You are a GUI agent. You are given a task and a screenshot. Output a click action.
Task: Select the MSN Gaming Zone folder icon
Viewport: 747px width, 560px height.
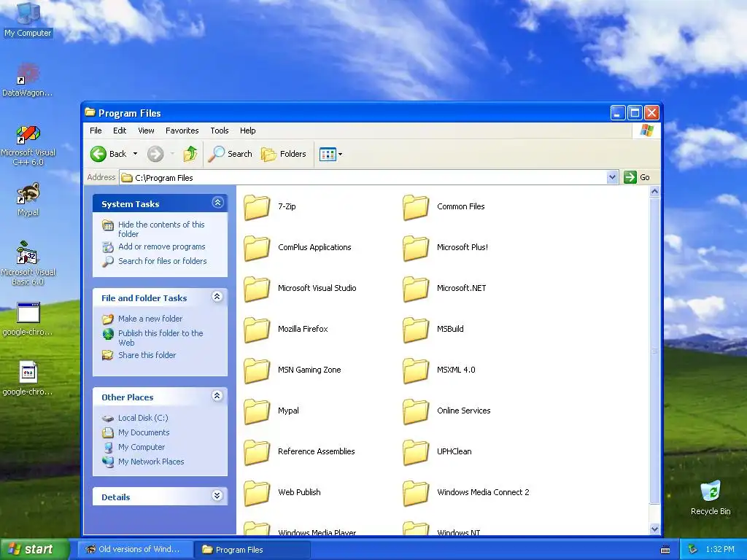coord(257,370)
